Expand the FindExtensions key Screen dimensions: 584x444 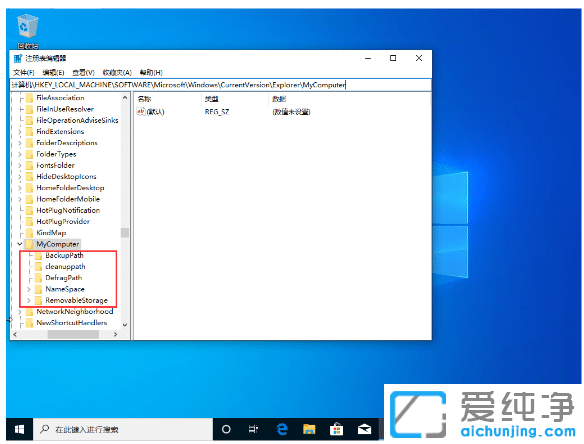click(x=20, y=131)
